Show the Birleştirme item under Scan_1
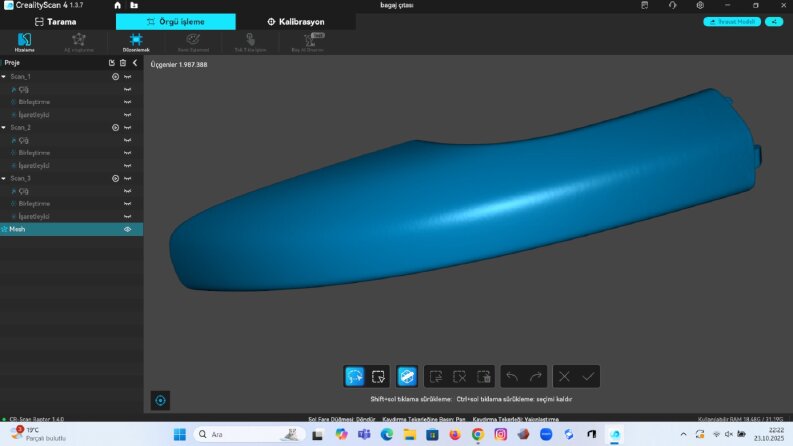This screenshot has height=446, width=793. pos(127,102)
